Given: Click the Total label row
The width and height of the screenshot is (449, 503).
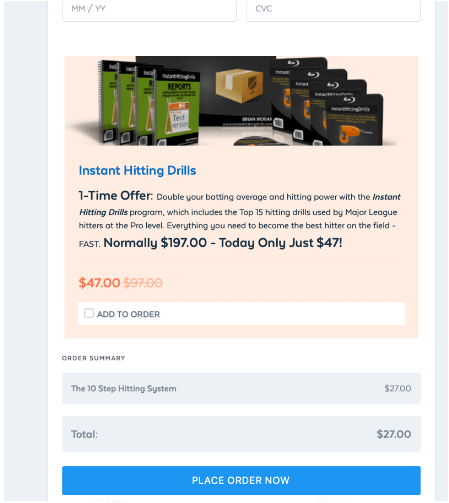Looking at the screenshot, I should pyautogui.click(x=241, y=434).
